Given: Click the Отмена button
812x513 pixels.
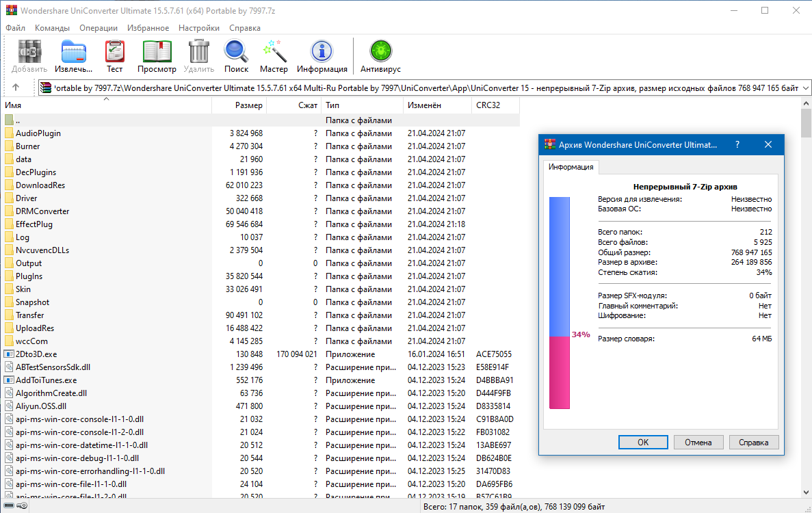Looking at the screenshot, I should 698,442.
